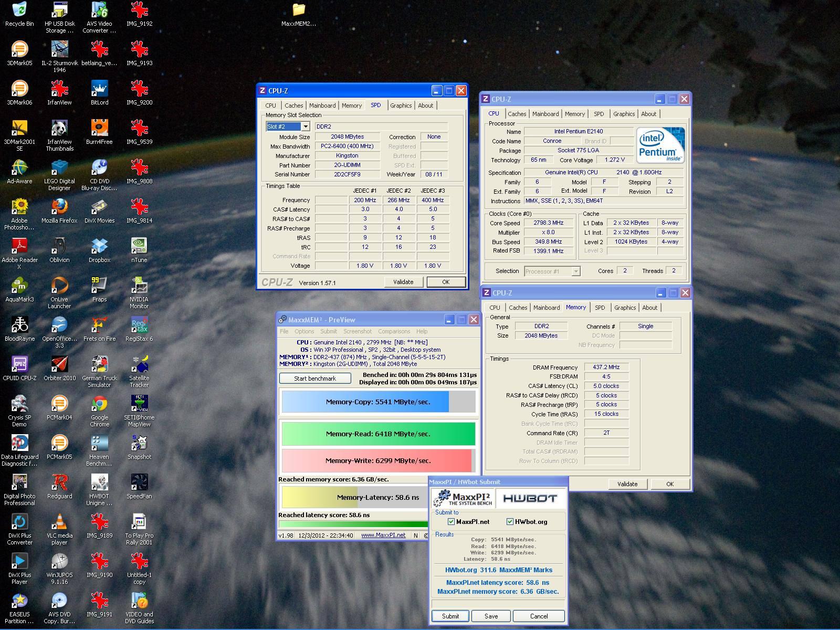The image size is (840, 630).
Task: Select the IrfanView desktop icon
Action: [59, 93]
